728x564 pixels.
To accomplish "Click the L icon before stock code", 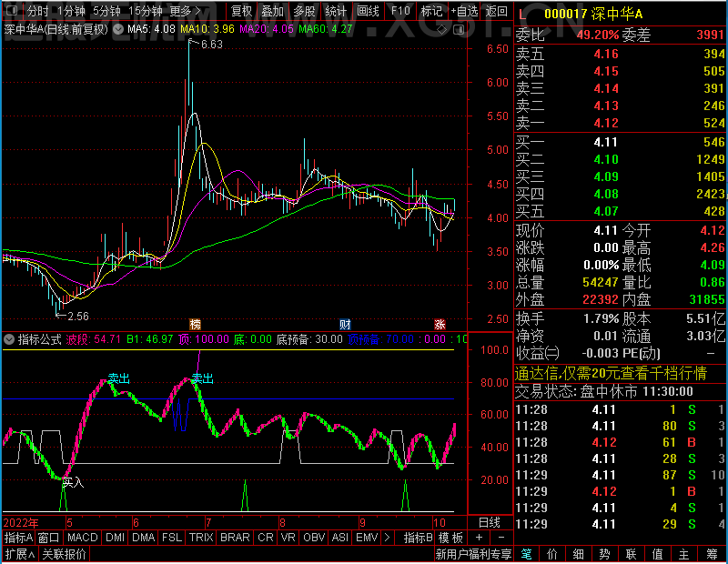I will (522, 15).
